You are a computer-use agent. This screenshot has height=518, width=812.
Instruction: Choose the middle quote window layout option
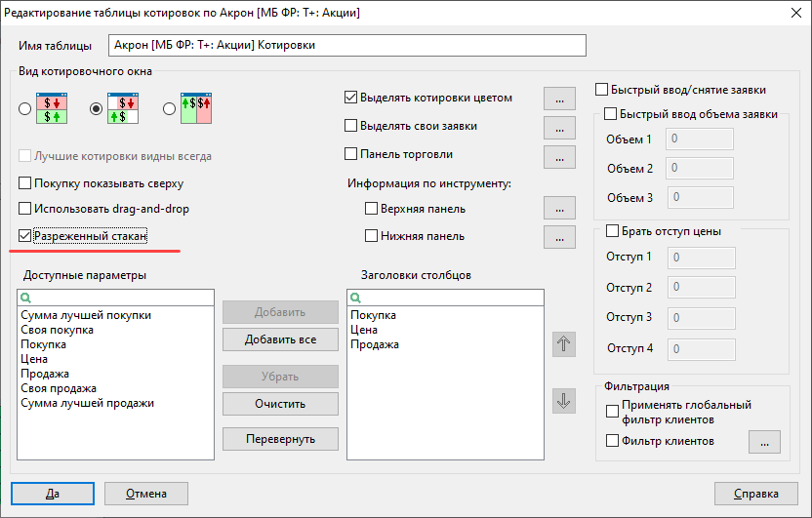click(122, 109)
